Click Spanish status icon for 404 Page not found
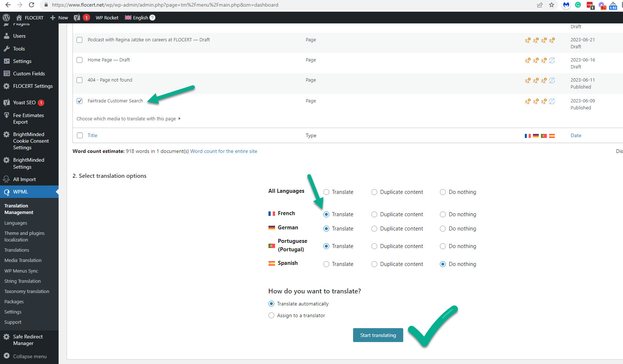Image resolution: width=623 pixels, height=364 pixels. [552, 80]
